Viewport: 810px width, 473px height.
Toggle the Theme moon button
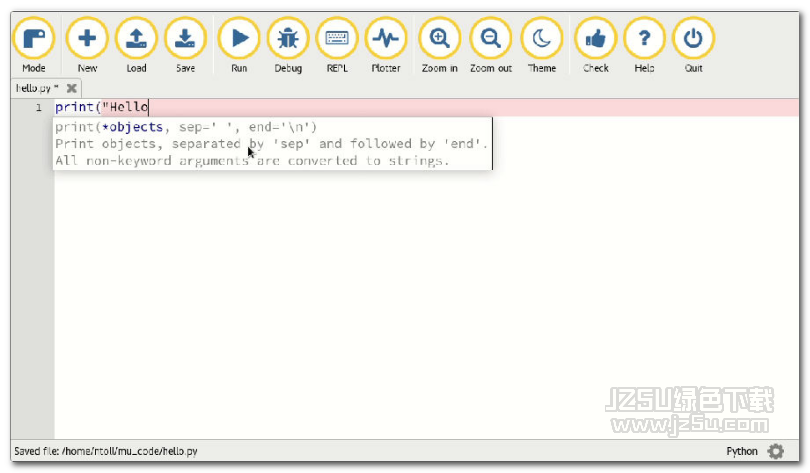click(542, 45)
